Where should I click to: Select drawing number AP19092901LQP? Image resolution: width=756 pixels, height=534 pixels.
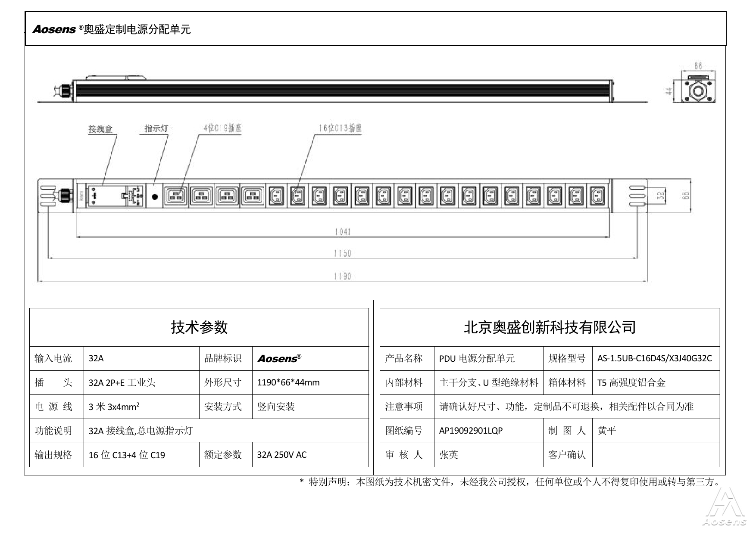coord(471,431)
